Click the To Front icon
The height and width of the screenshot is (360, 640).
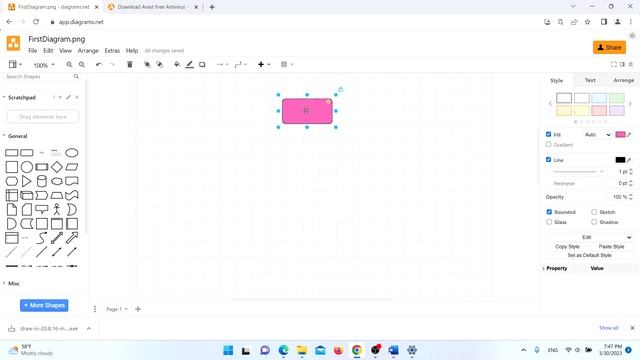(x=147, y=64)
